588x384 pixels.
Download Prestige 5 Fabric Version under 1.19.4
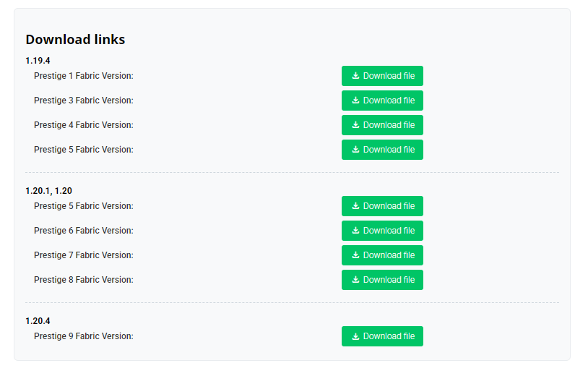tap(382, 150)
